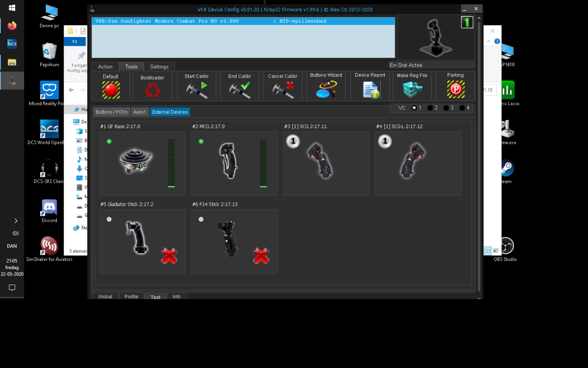Select VC radio option 2
This screenshot has height=368, width=588.
coord(430,108)
